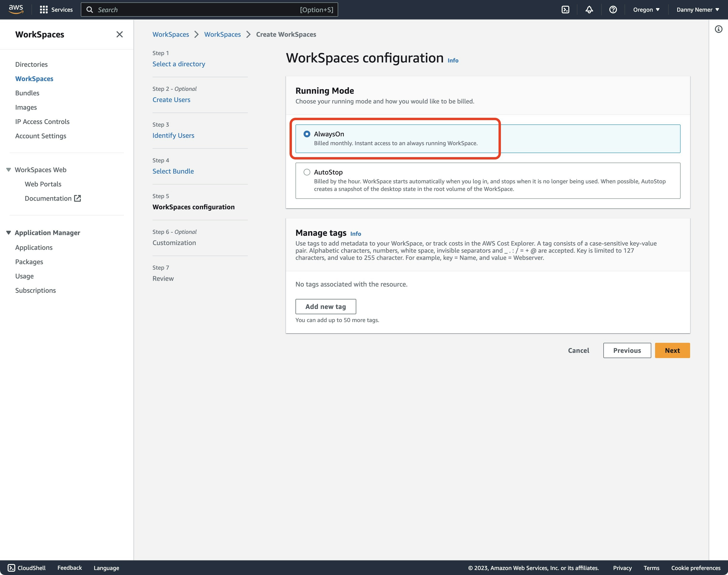Open the AWS home logo
Image resolution: width=728 pixels, height=575 pixels.
pos(16,9)
